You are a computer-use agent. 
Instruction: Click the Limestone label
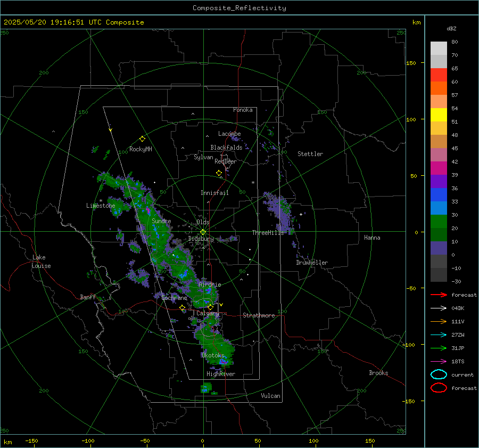coord(101,206)
